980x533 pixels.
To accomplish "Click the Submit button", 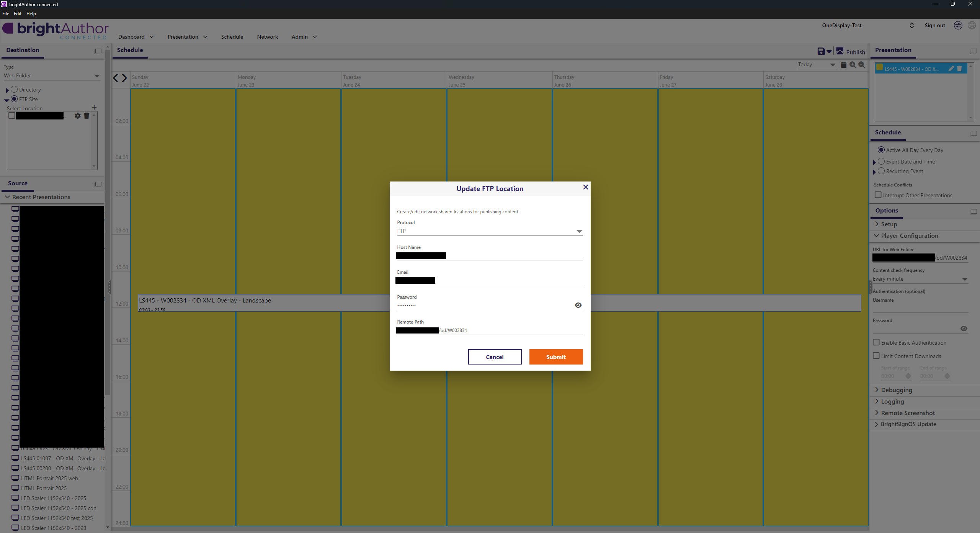I will (x=556, y=357).
